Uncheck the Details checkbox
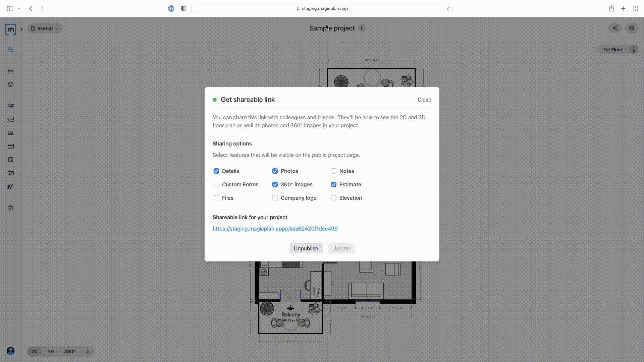644x362 pixels. (216, 171)
